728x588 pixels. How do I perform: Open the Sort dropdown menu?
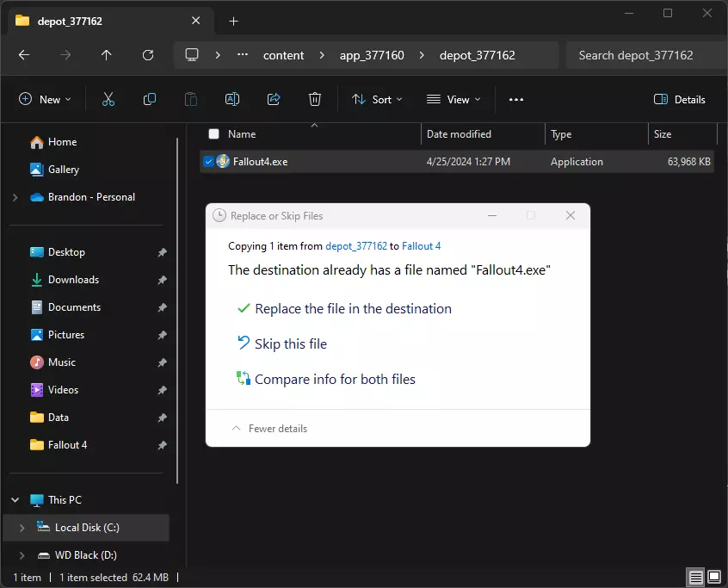[377, 99]
